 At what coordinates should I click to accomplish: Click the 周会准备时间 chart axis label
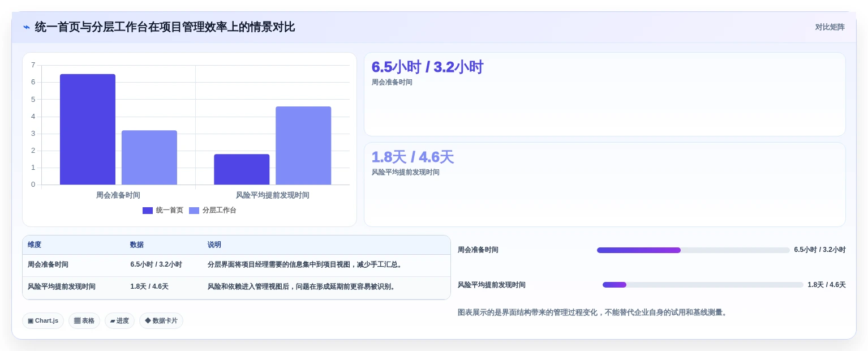[x=118, y=195]
